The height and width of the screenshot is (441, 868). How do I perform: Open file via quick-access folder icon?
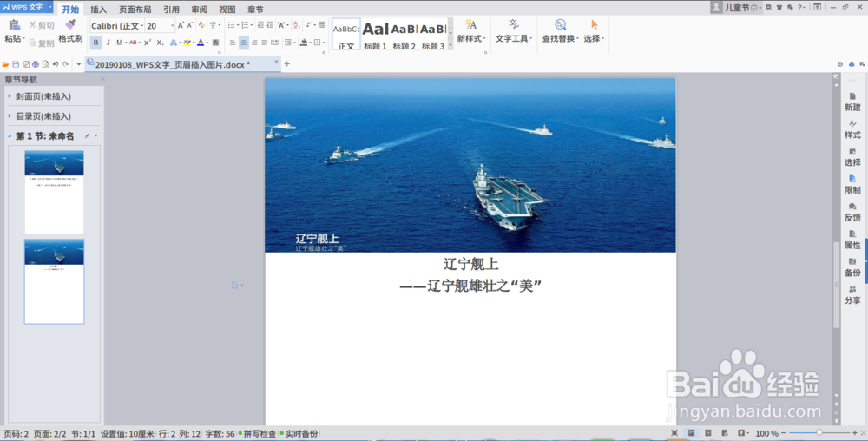coord(5,64)
